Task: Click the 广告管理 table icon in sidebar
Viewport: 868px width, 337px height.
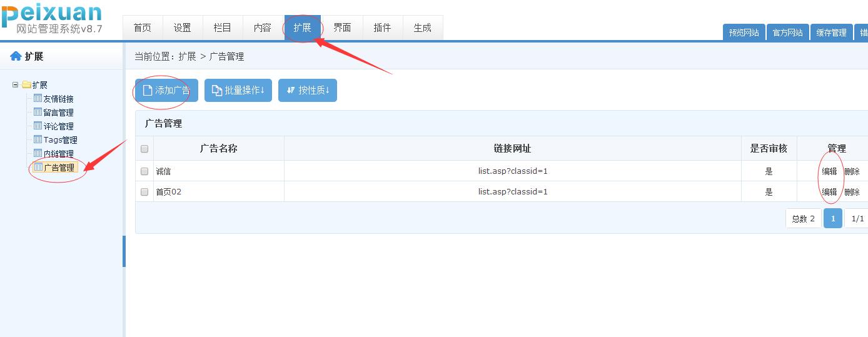Action: click(x=38, y=168)
